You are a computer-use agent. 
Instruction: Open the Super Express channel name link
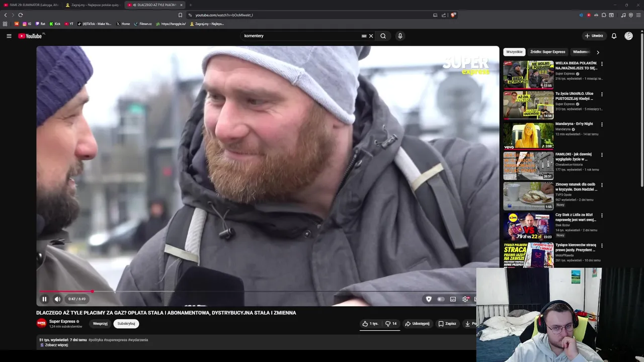pyautogui.click(x=62, y=321)
